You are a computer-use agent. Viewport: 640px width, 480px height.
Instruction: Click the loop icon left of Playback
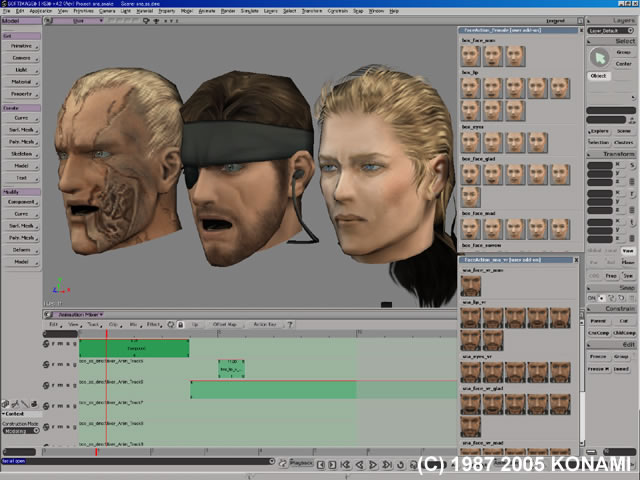282,463
